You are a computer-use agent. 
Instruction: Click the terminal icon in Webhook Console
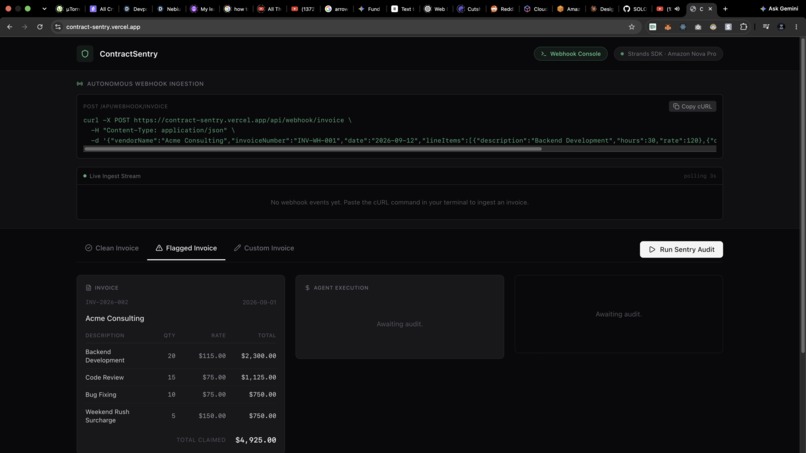(543, 53)
